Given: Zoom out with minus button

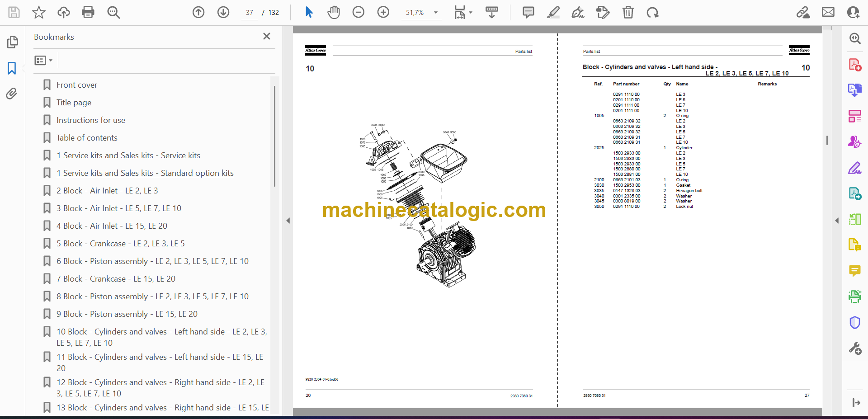Looking at the screenshot, I should [359, 12].
